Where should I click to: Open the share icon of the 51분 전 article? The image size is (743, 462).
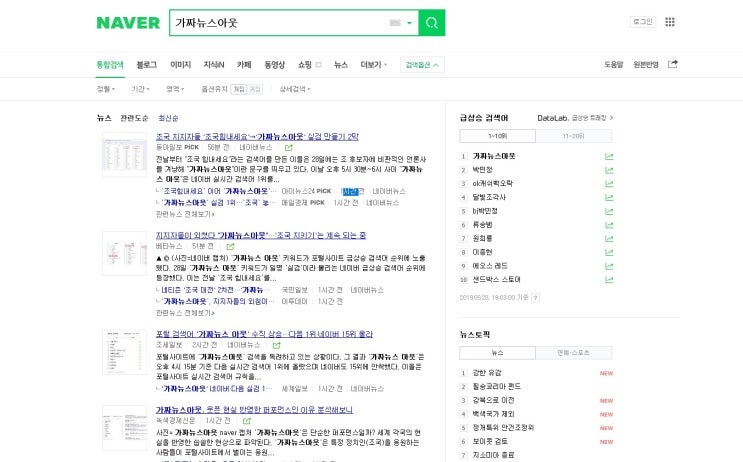(x=230, y=246)
